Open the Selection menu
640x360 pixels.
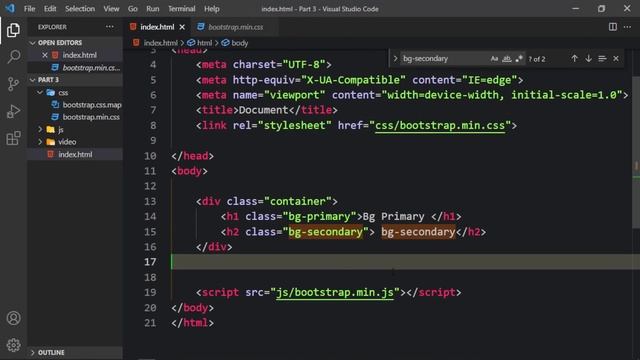(x=80, y=9)
